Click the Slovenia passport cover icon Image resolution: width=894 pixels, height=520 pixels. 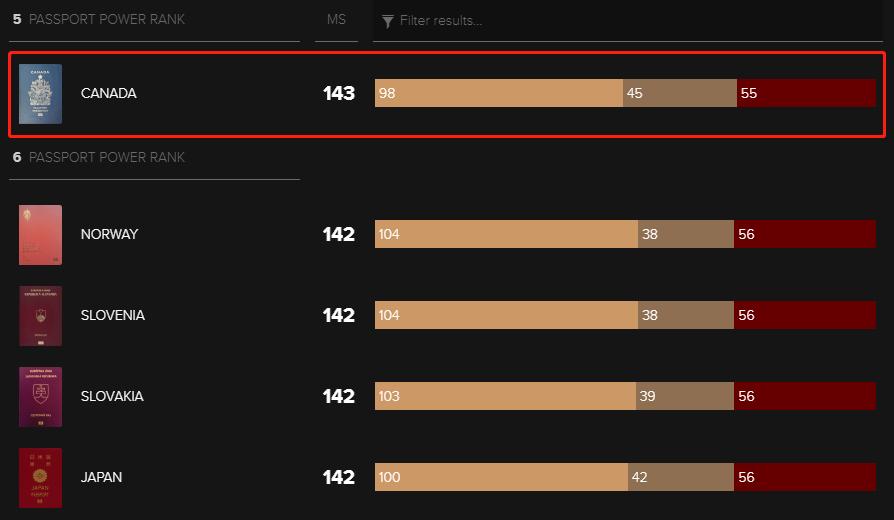[40, 316]
